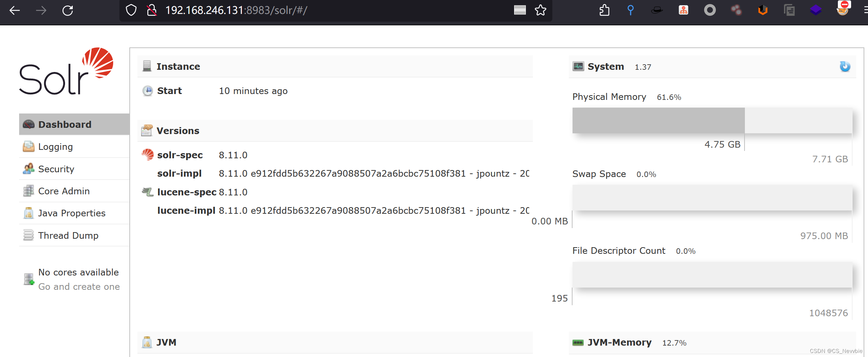Click the No cores available link
This screenshot has width=868, height=357.
pyautogui.click(x=79, y=272)
